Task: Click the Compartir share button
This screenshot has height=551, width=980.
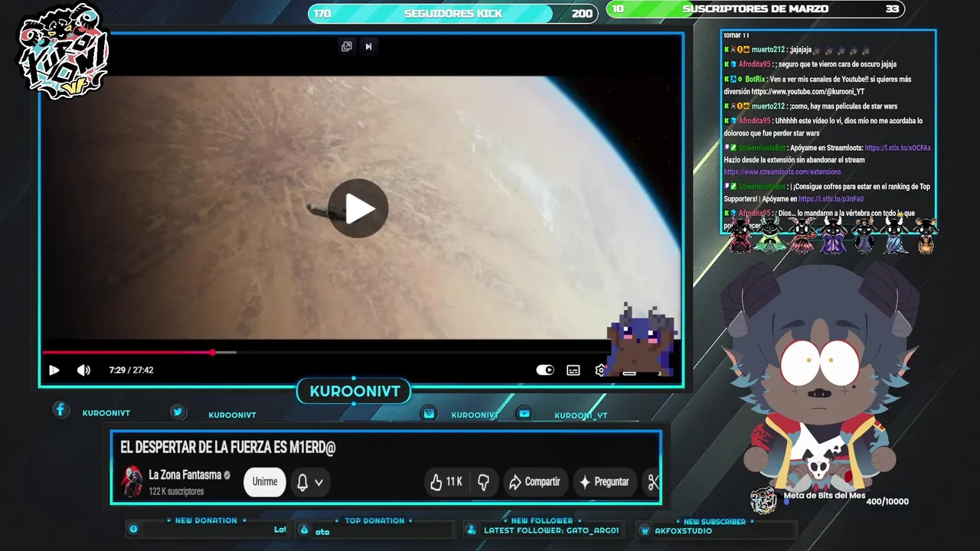Action: (x=535, y=482)
